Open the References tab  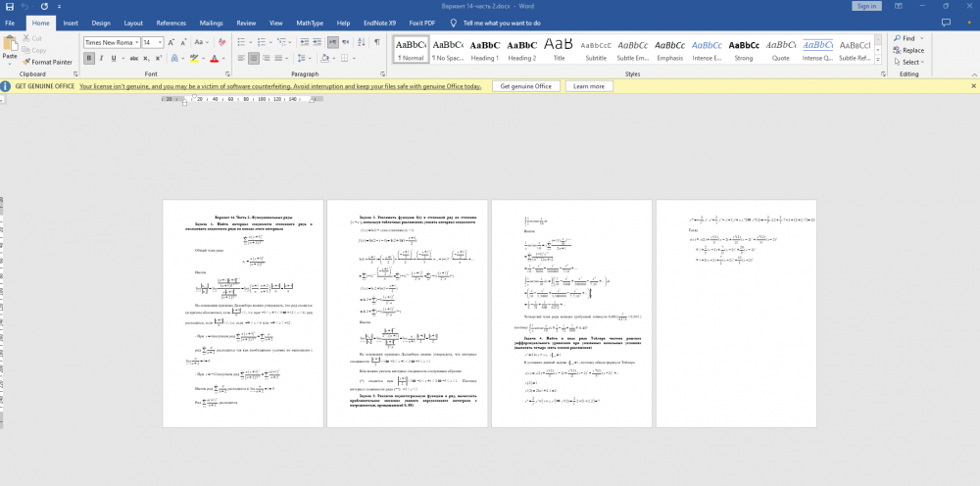[x=171, y=22]
